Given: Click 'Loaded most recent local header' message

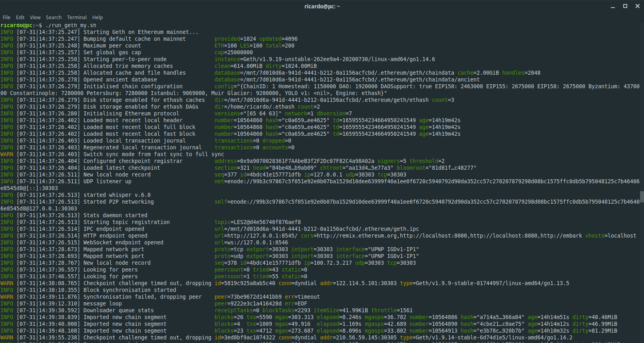Looking at the screenshot, I should pos(133,120).
